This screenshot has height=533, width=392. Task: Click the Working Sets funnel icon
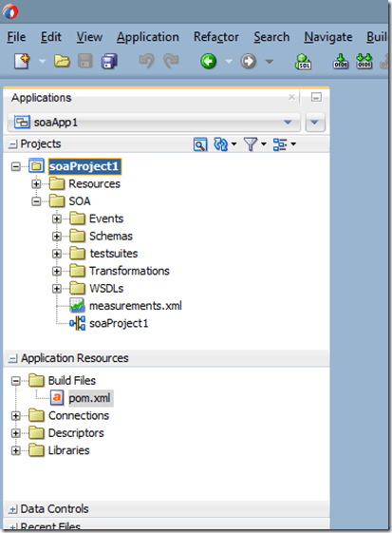tap(251, 144)
